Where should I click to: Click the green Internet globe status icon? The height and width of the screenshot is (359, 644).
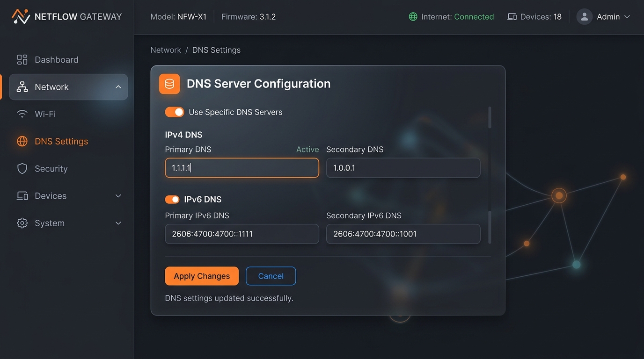[x=413, y=17]
